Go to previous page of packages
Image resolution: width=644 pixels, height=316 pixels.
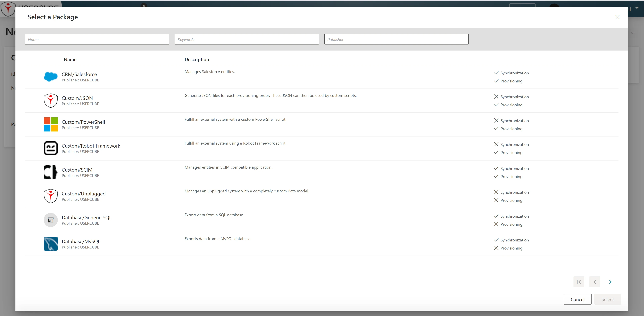594,282
